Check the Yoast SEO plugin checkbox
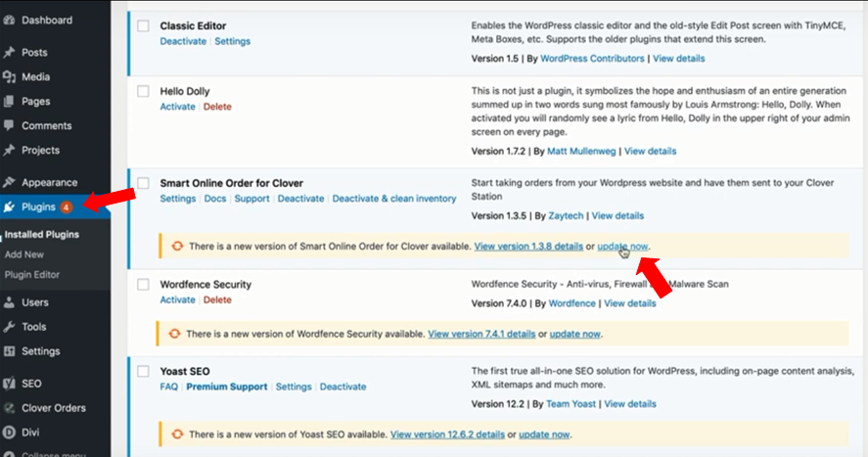The width and height of the screenshot is (868, 457). point(144,371)
